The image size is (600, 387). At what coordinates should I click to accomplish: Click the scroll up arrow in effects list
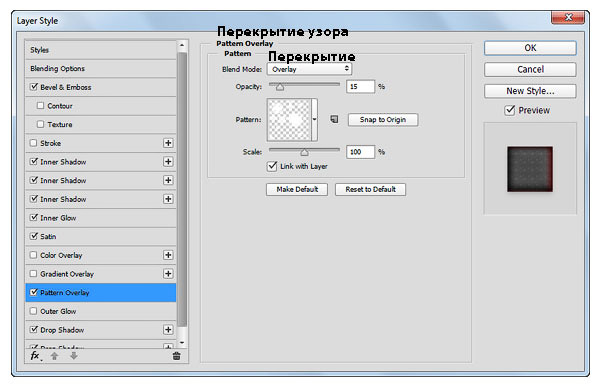(x=182, y=45)
